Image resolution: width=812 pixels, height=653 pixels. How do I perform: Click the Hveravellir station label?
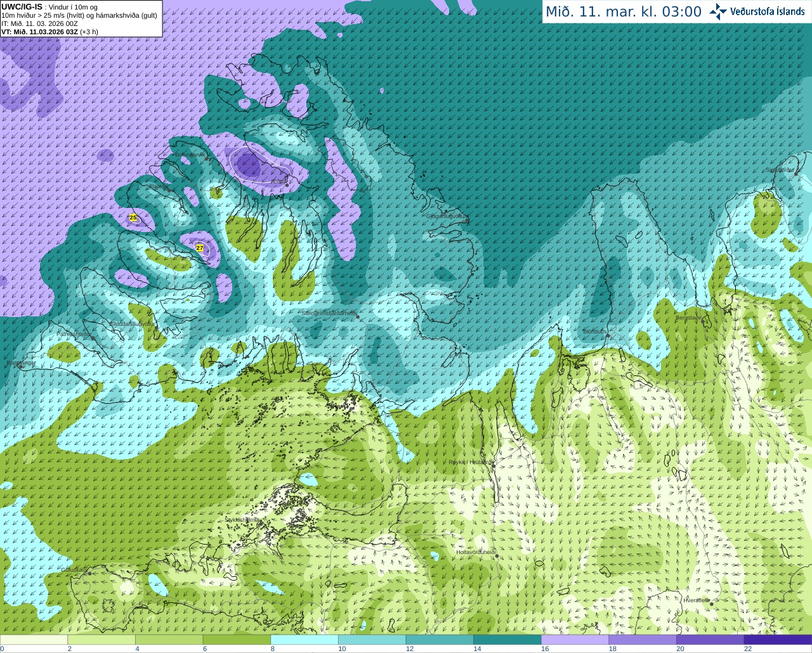pyautogui.click(x=697, y=600)
